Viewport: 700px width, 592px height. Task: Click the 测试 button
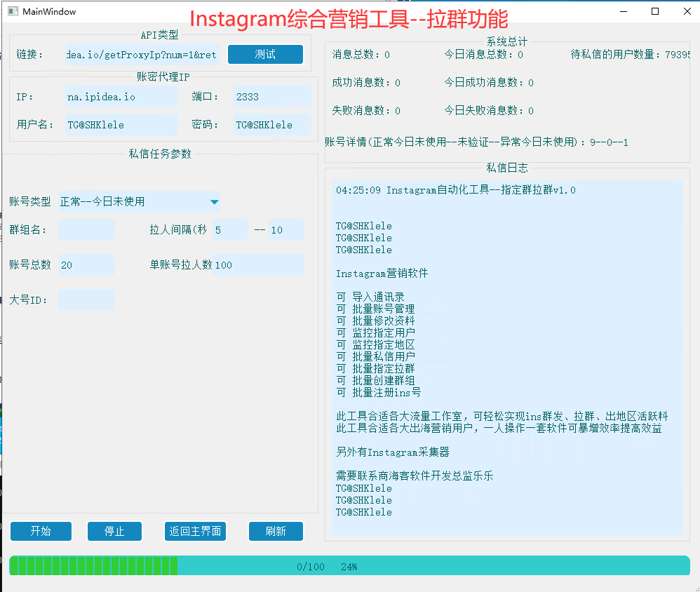coord(265,55)
